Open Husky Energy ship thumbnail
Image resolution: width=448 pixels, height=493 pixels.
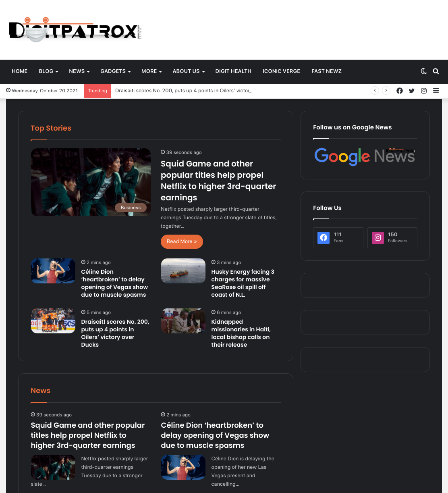tap(183, 271)
